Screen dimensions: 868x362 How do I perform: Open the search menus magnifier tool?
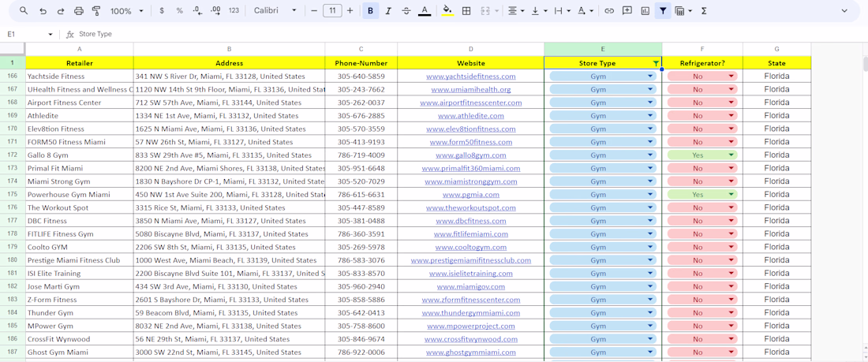(23, 10)
